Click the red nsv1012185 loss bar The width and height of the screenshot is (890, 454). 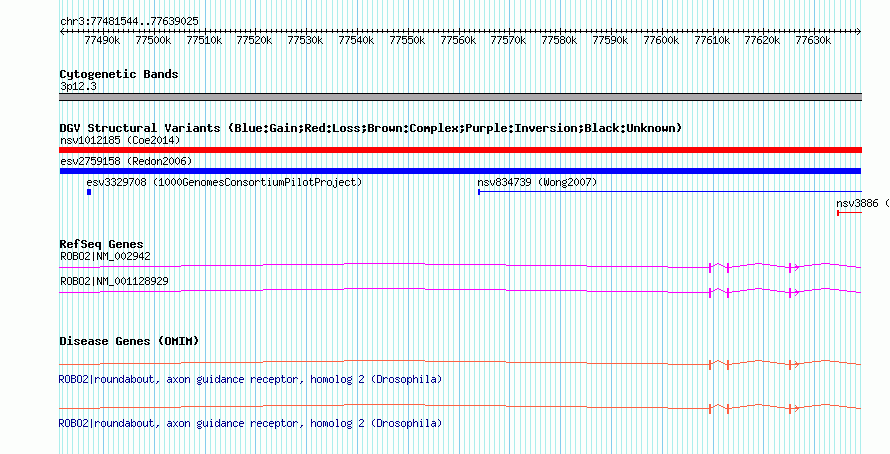(x=460, y=150)
